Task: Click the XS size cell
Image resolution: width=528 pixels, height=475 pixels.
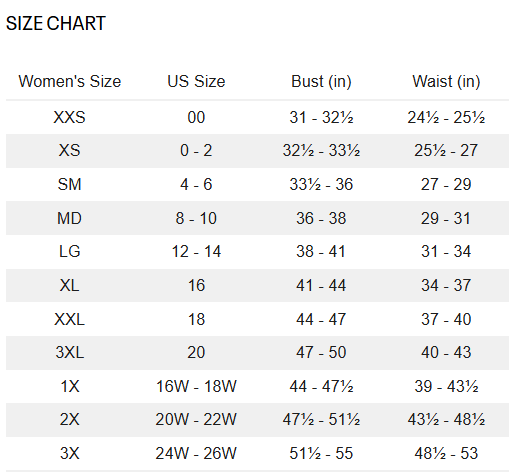Action: [70, 150]
